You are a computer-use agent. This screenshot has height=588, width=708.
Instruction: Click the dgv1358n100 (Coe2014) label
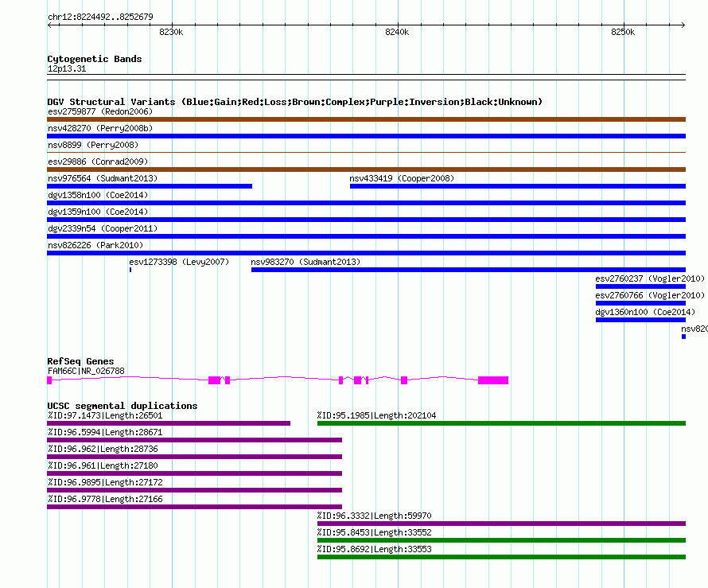(x=98, y=195)
